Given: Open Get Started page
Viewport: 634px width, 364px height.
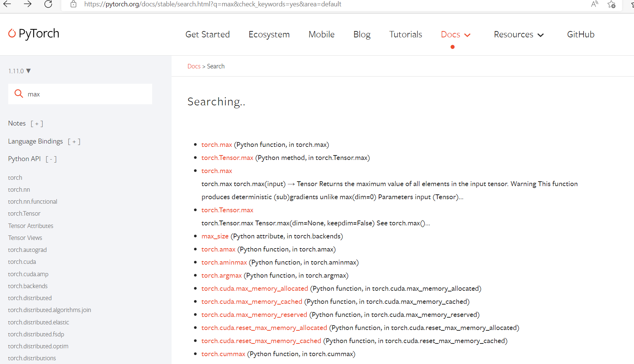Looking at the screenshot, I should click(207, 34).
